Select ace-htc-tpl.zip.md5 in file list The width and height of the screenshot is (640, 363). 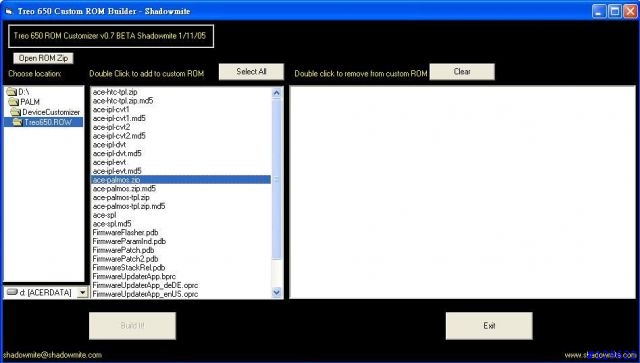(x=123, y=100)
